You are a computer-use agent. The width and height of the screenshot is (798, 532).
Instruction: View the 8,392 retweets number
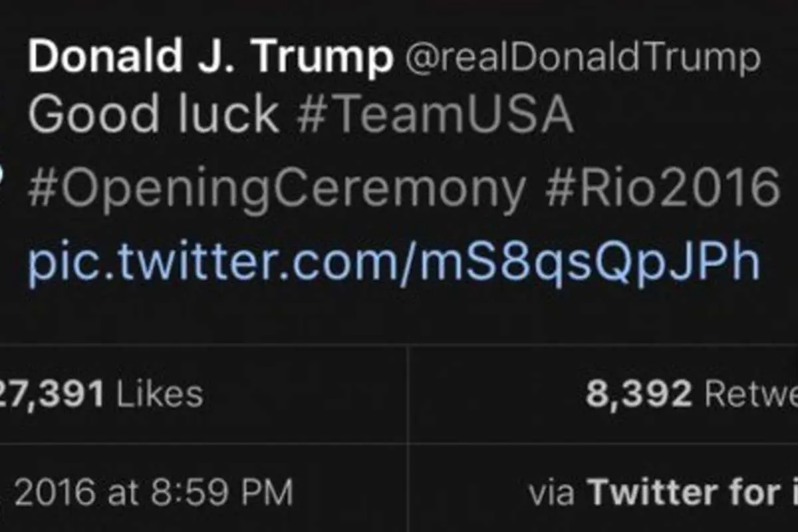[638, 394]
